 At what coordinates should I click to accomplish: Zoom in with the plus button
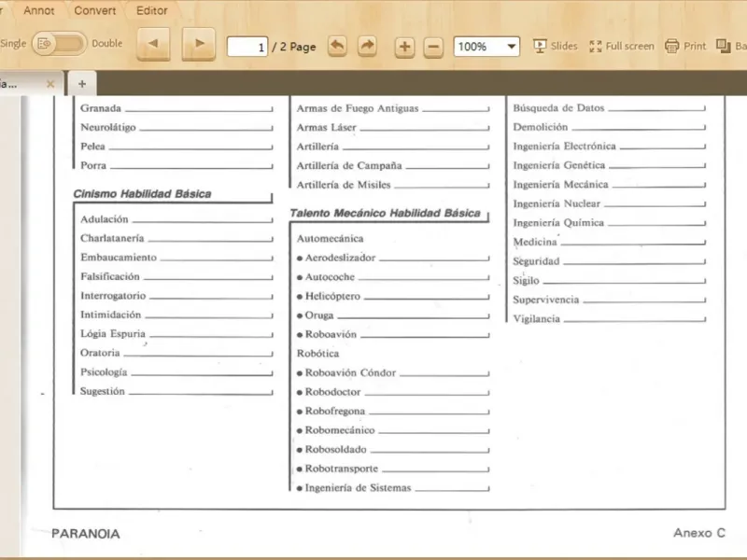(404, 47)
